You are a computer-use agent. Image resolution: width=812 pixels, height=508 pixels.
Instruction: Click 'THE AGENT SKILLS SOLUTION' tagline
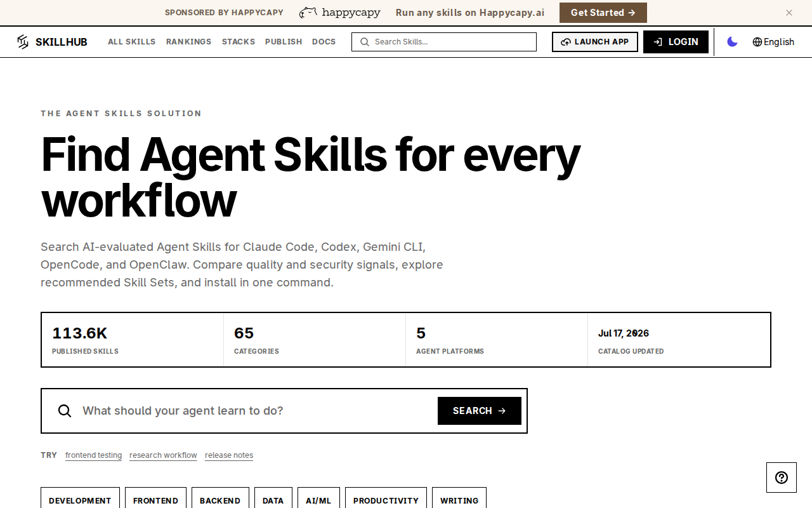[x=121, y=114]
